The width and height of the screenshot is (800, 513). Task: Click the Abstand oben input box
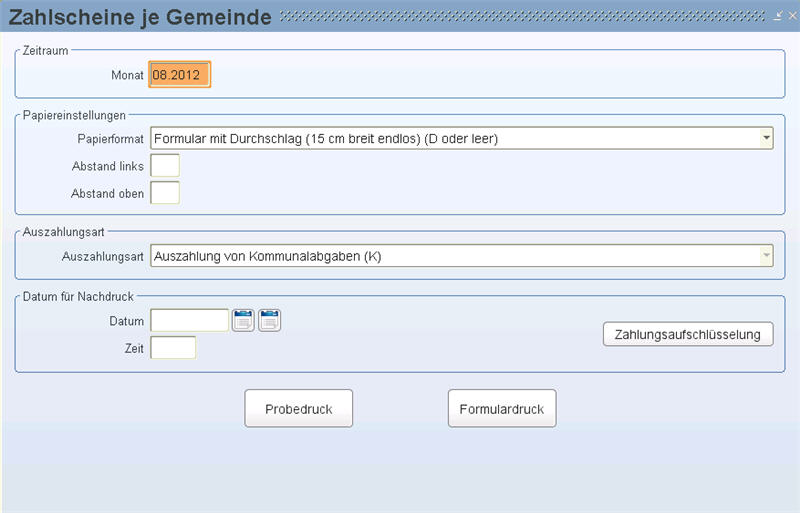[x=165, y=193]
